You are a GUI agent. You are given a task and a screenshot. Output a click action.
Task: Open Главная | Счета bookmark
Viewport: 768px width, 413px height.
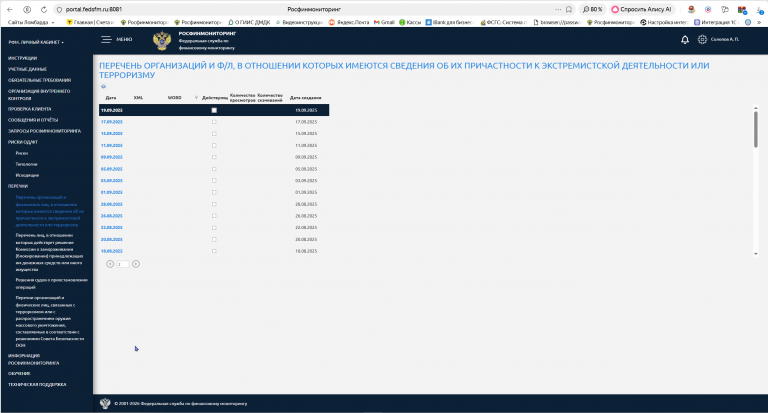90,22
